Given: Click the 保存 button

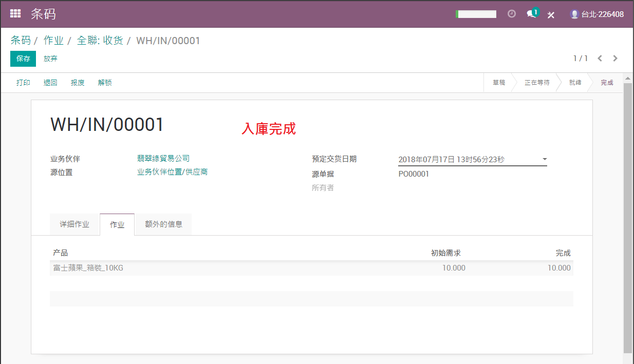Looking at the screenshot, I should pyautogui.click(x=23, y=59).
